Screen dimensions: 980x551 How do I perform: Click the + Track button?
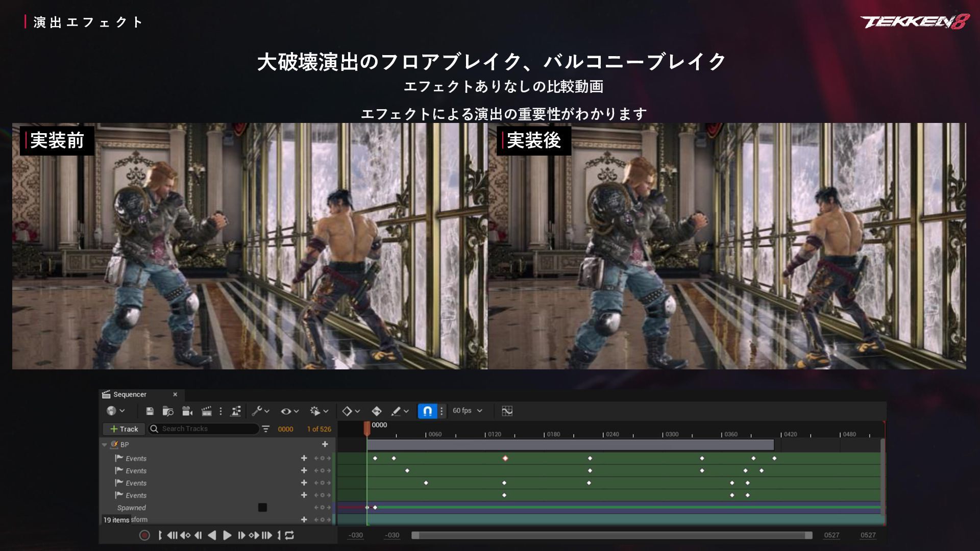point(124,429)
